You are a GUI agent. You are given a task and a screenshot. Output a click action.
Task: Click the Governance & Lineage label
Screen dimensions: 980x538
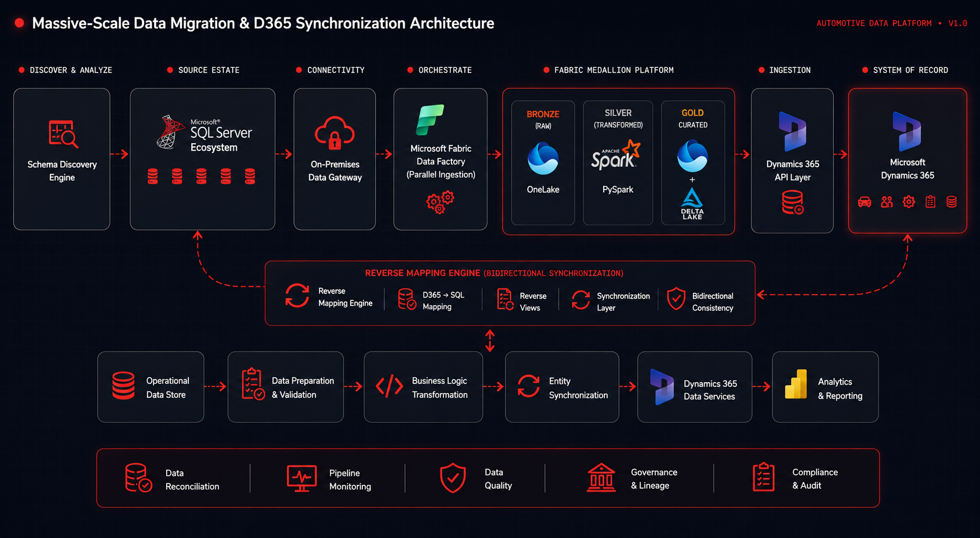click(x=654, y=479)
